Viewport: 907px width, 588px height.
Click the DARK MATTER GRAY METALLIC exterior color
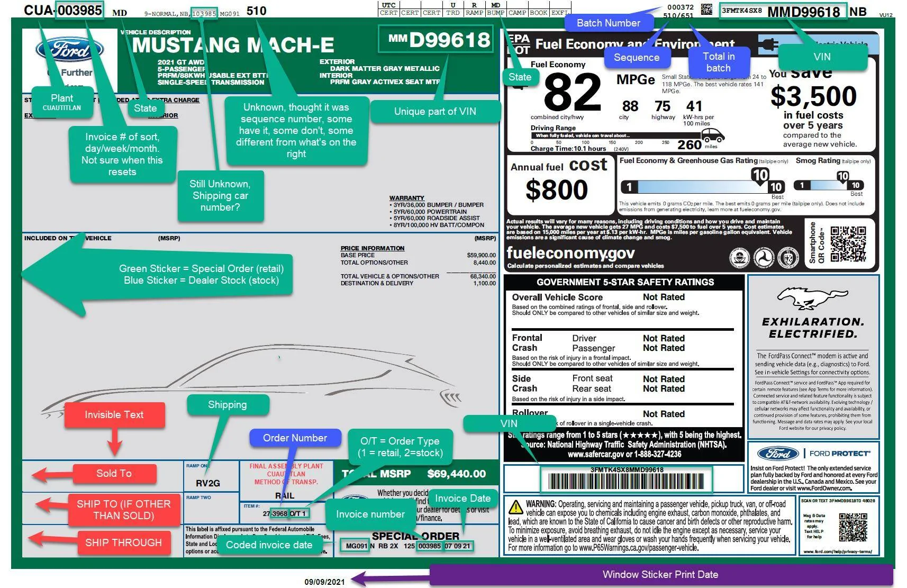pyautogui.click(x=385, y=68)
